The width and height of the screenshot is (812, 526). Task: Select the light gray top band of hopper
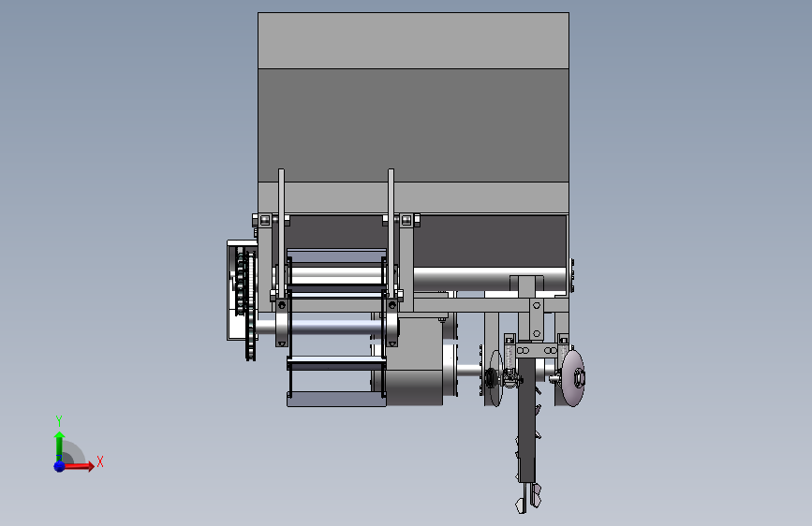coord(413,40)
